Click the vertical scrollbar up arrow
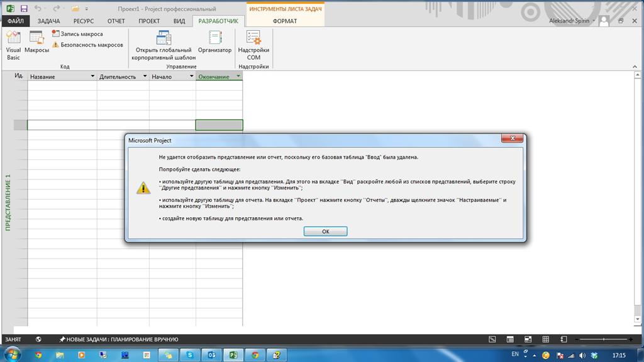 pyautogui.click(x=638, y=75)
